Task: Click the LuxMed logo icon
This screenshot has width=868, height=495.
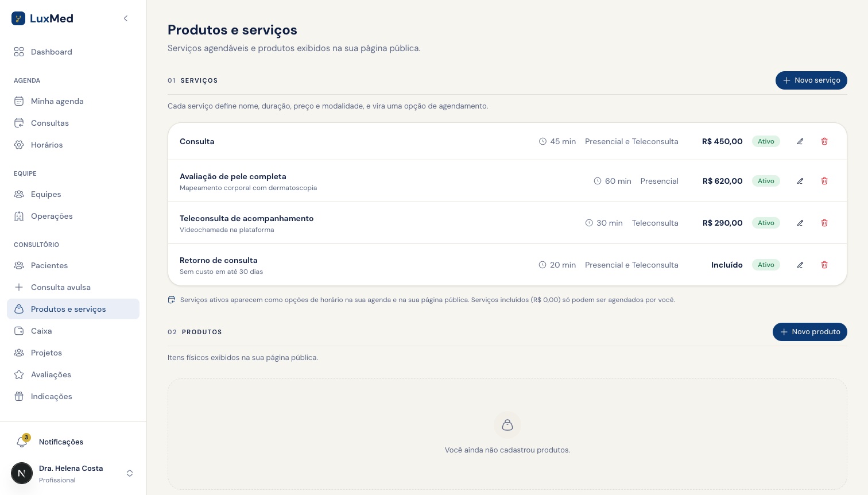Action: [x=18, y=18]
